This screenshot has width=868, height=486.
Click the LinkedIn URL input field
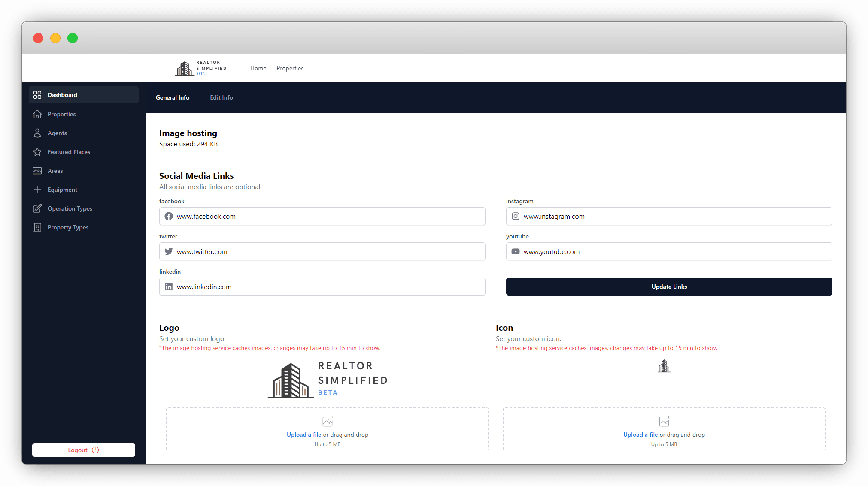pyautogui.click(x=322, y=286)
